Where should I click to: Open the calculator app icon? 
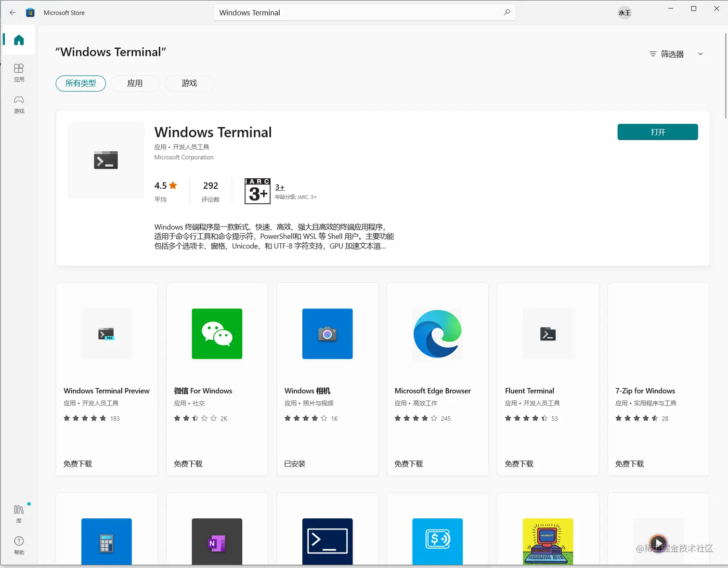pyautogui.click(x=106, y=542)
